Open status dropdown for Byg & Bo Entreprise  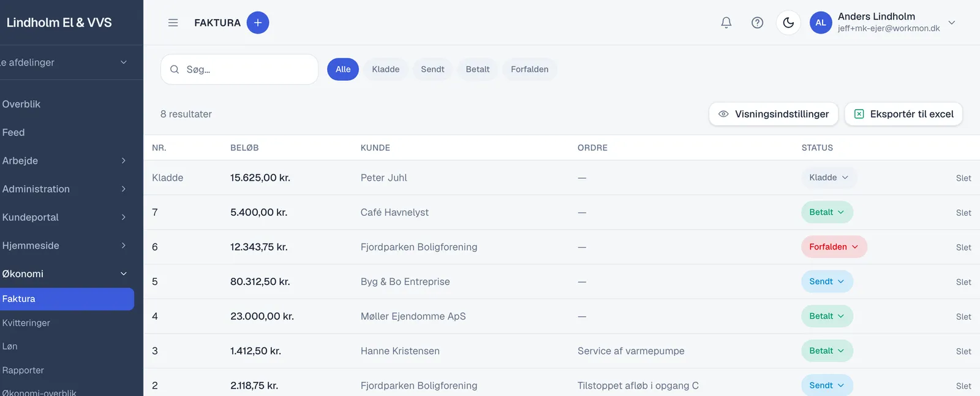[827, 281]
